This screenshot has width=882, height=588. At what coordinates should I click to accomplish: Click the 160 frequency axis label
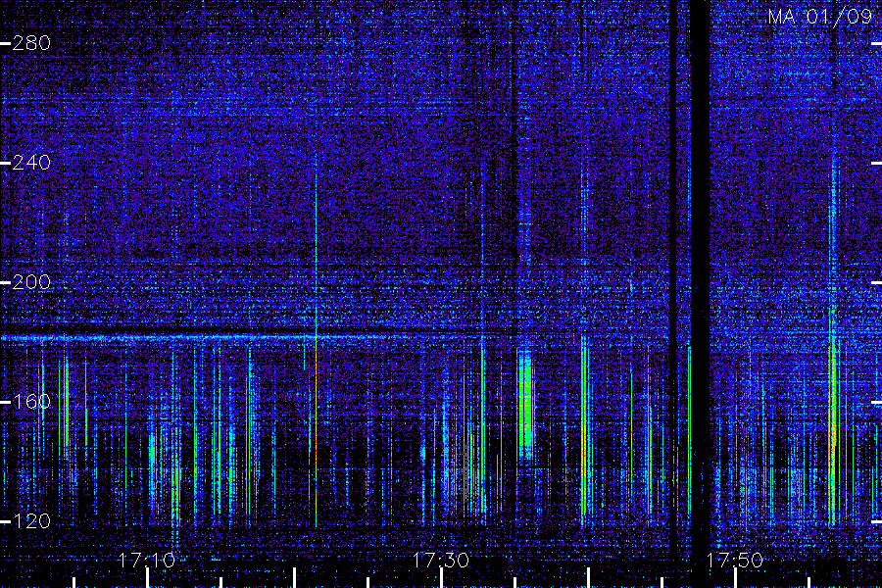pos(31,401)
